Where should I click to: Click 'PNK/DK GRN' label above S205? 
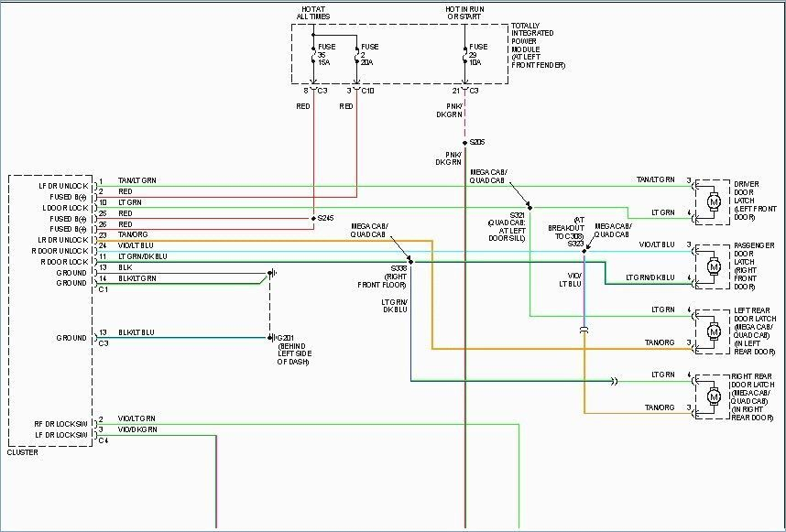(449, 111)
